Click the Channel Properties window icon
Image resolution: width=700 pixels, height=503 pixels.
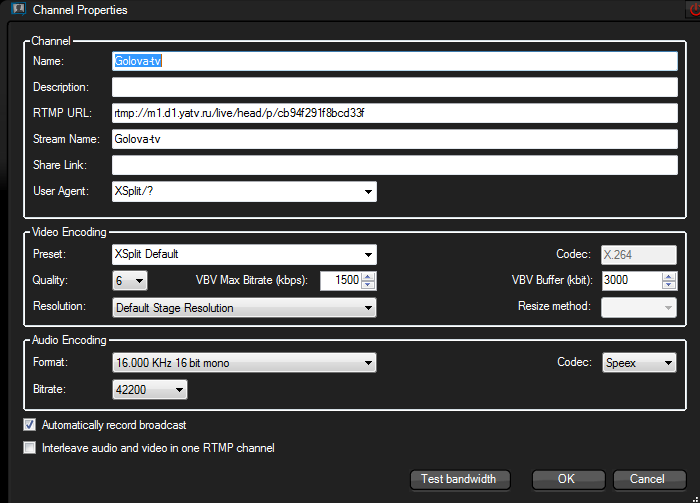click(18, 8)
